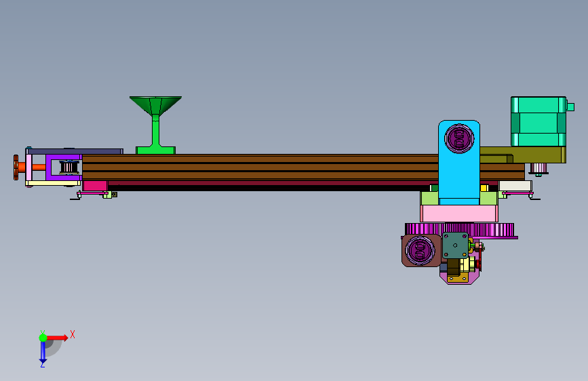Select the idler pulley inside purple bracket
588x381 pixels.
coord(69,167)
